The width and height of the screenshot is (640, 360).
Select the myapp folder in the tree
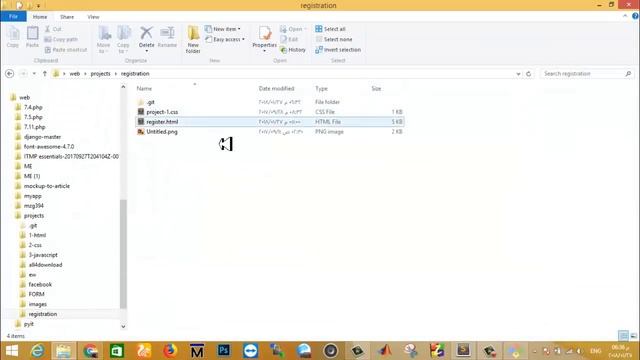32,196
